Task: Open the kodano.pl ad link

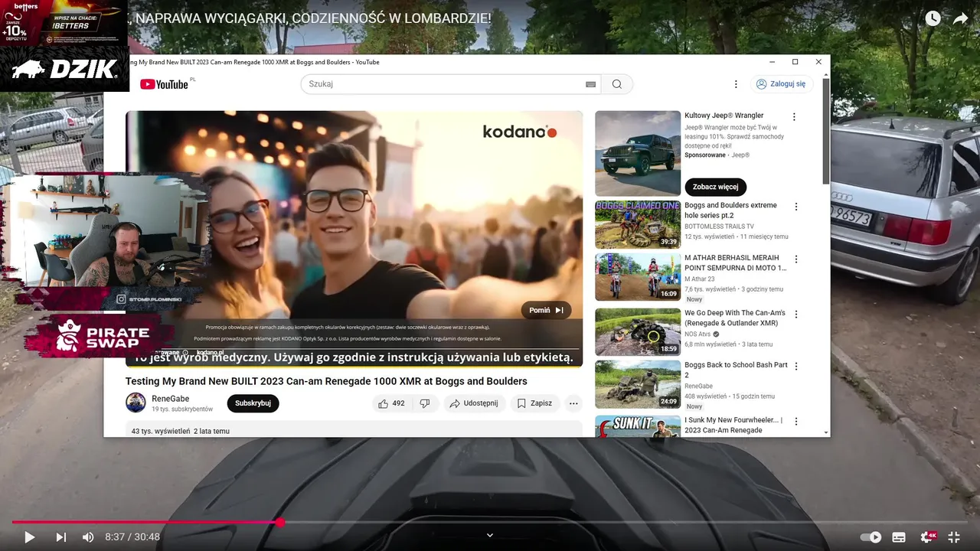Action: point(210,352)
